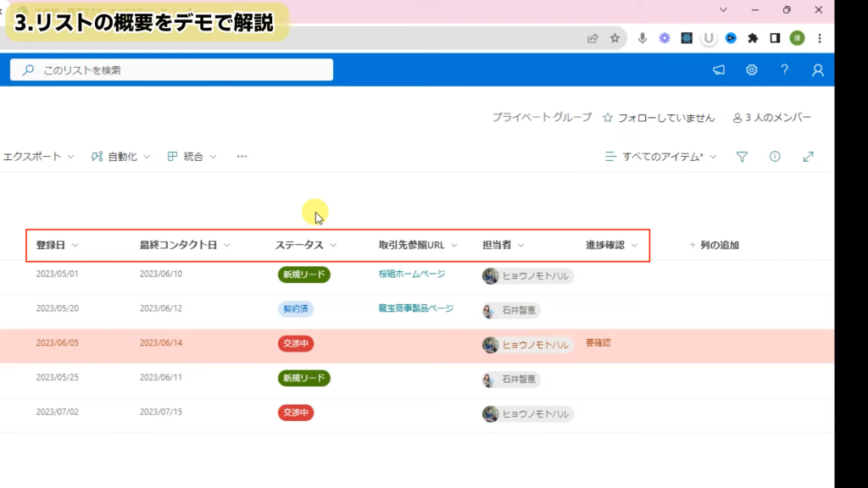Image resolution: width=868 pixels, height=488 pixels.
Task: Open the more options ellipsis menu
Action: pos(242,157)
